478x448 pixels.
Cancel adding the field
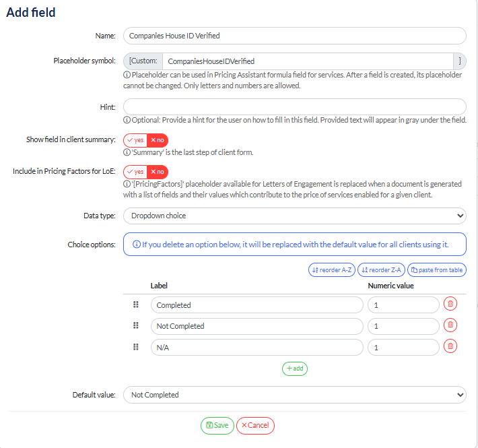point(255,425)
